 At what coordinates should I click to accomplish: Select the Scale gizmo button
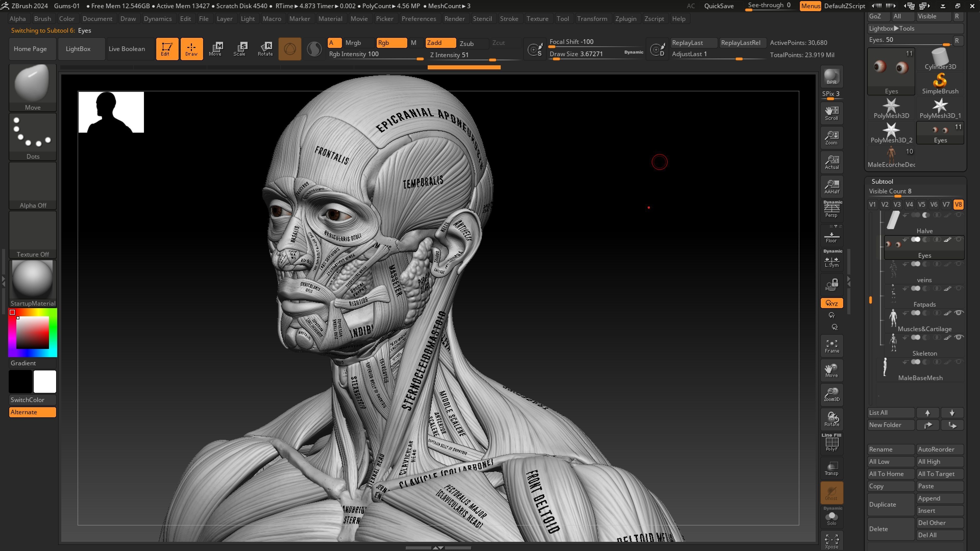(x=240, y=49)
